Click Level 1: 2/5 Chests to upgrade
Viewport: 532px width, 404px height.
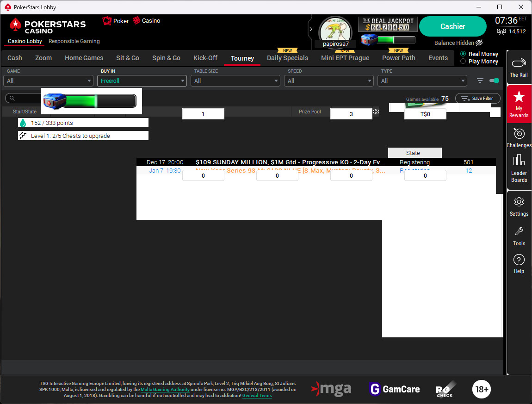pos(70,136)
